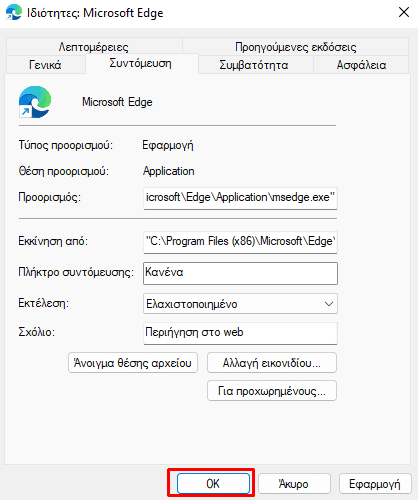Confirm with the OK button

point(213,483)
